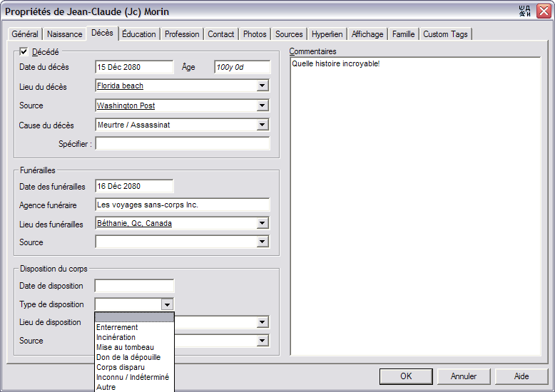Expand the Lieu des funérailles dropdown
Viewport: 555px width, 392px height.
(x=262, y=223)
